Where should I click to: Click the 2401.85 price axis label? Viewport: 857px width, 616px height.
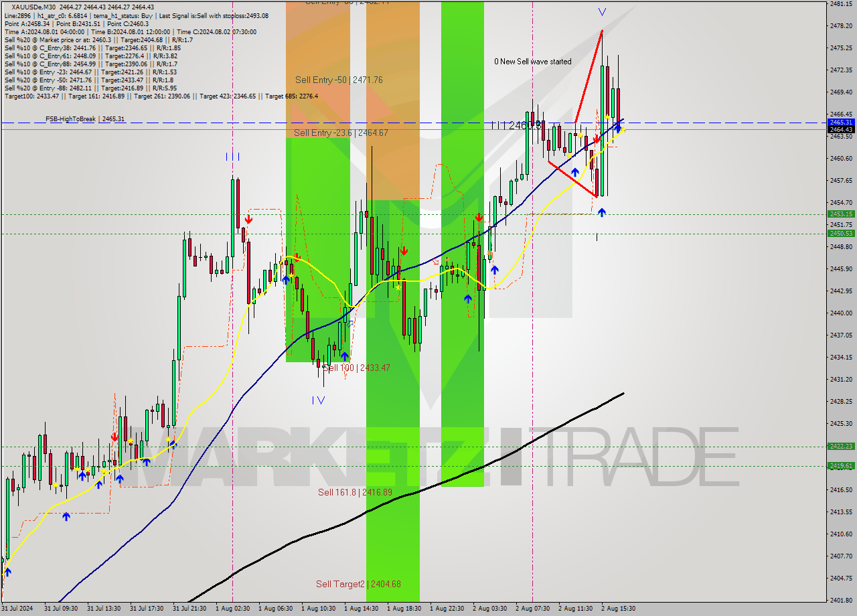point(841,600)
